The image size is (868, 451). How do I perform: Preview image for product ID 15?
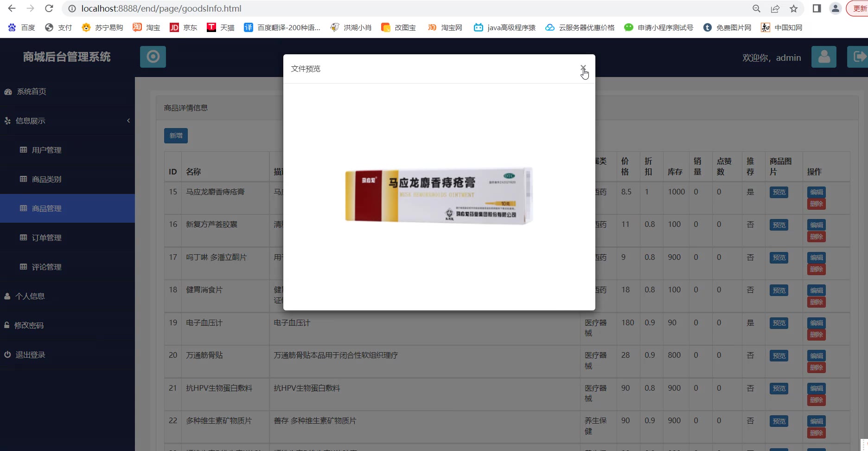[779, 192]
